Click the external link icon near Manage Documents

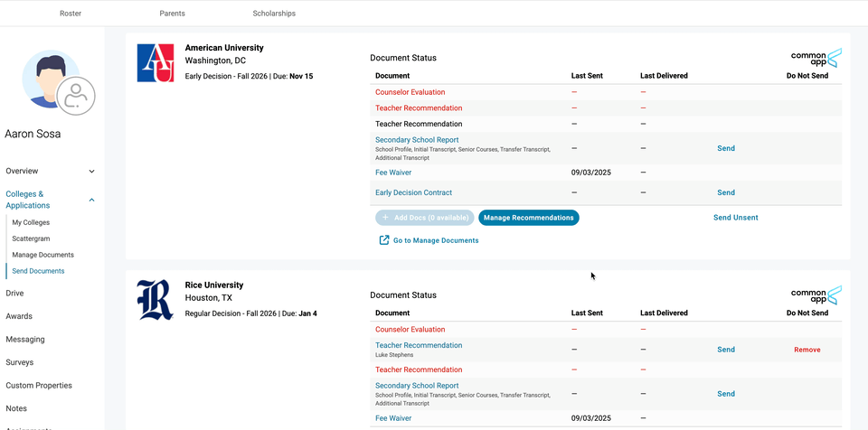point(384,240)
